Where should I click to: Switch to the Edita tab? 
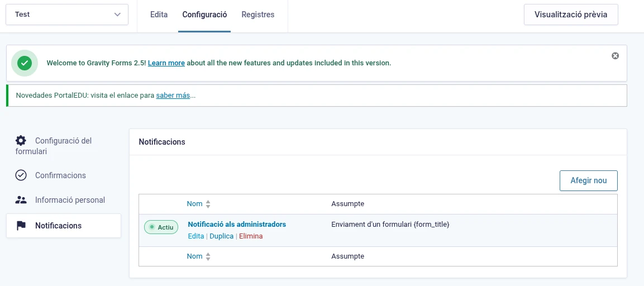pos(159,15)
